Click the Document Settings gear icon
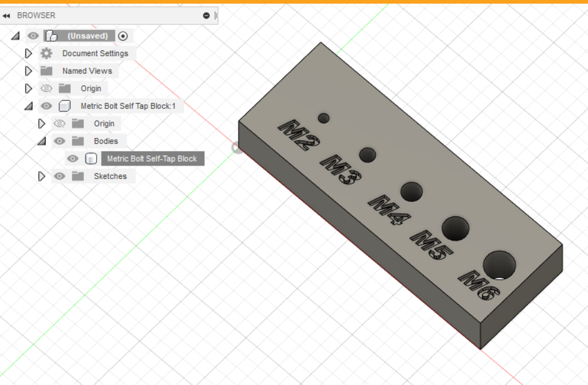Viewport: 588px width, 385px height. pos(45,53)
